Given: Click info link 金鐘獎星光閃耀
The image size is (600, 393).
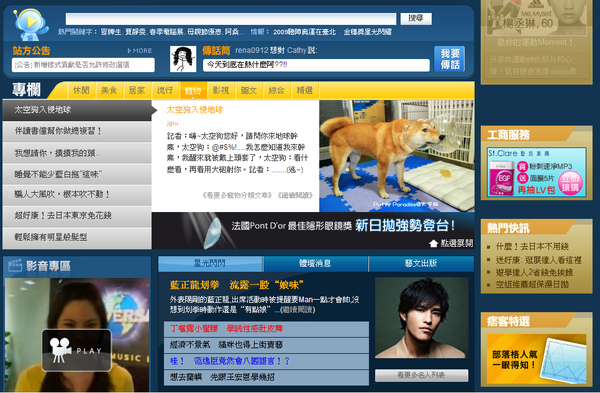Looking at the screenshot, I should click(x=367, y=32).
